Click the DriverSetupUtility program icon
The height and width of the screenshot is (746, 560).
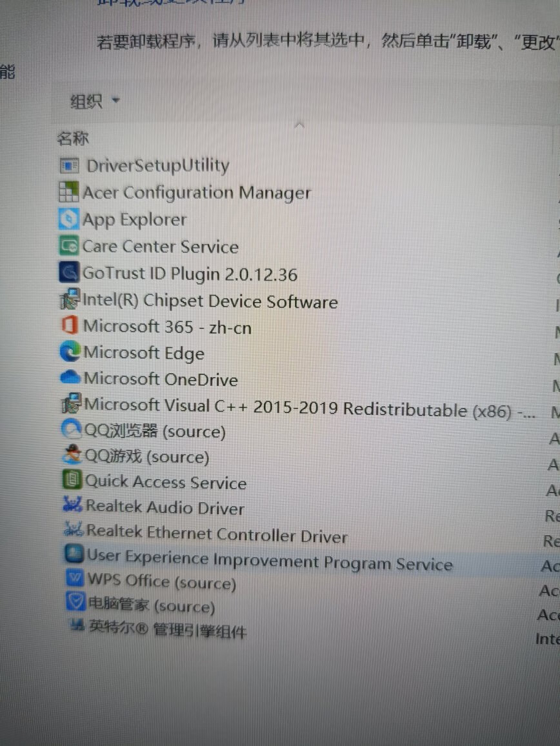tap(70, 166)
